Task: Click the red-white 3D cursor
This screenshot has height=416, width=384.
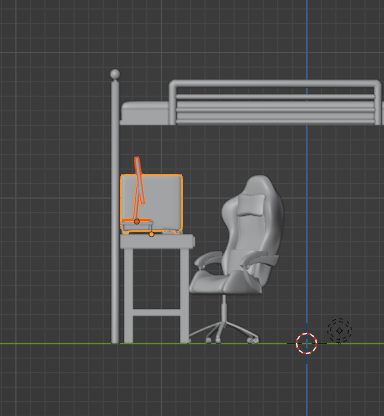Action: 306,343
